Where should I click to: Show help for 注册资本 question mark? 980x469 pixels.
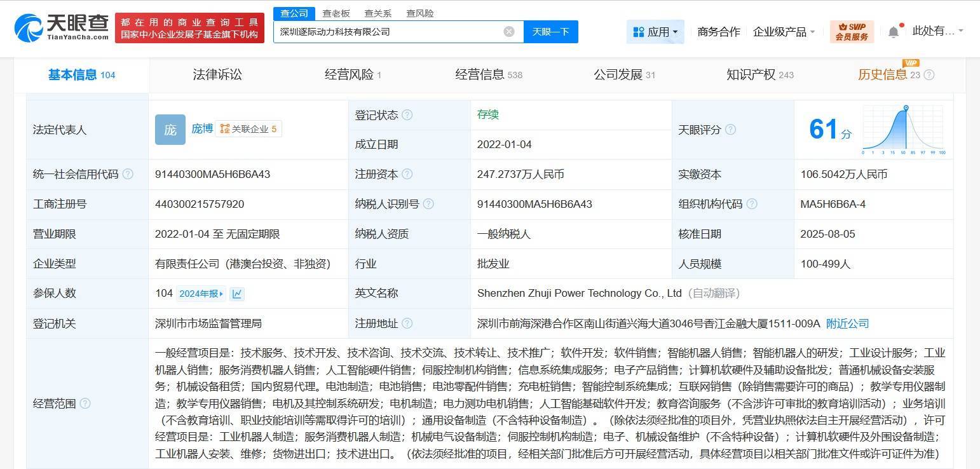pyautogui.click(x=407, y=174)
